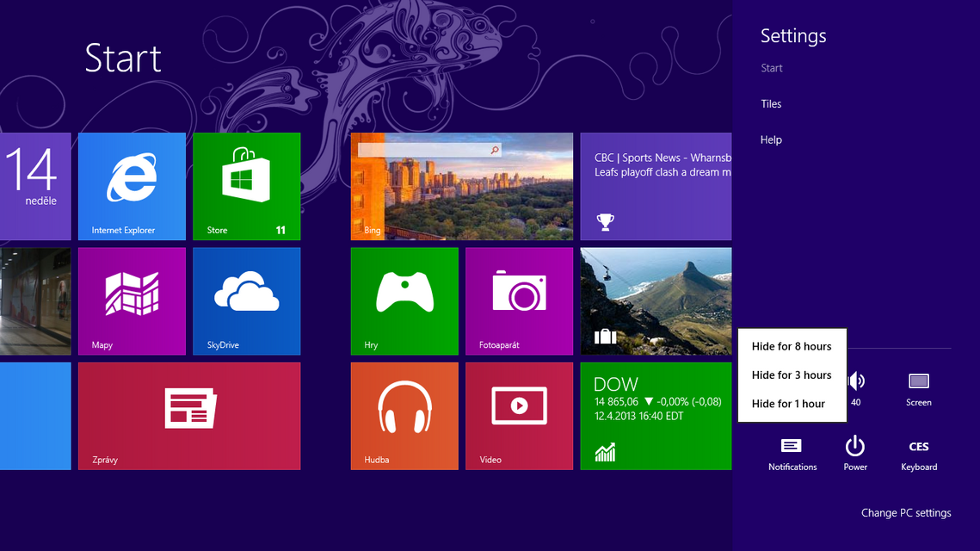Choose Hide for 3 hours
This screenshot has height=551, width=980.
coord(792,375)
